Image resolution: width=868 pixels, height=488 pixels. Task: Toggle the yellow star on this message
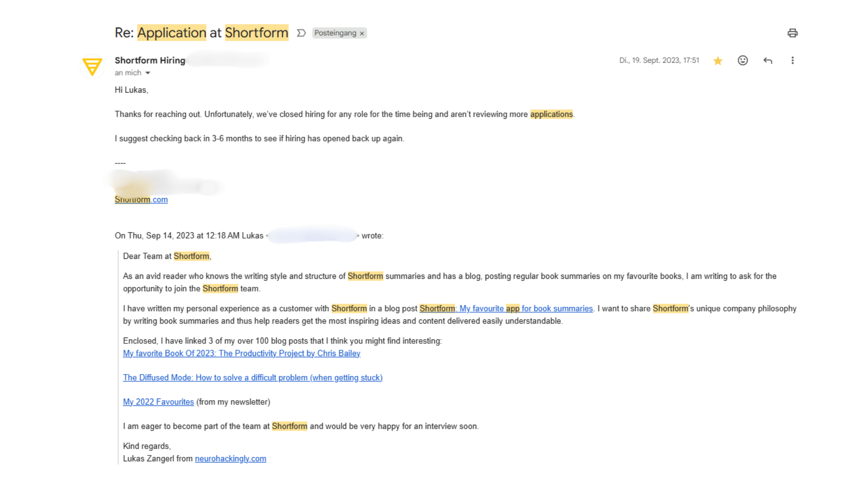pos(718,61)
